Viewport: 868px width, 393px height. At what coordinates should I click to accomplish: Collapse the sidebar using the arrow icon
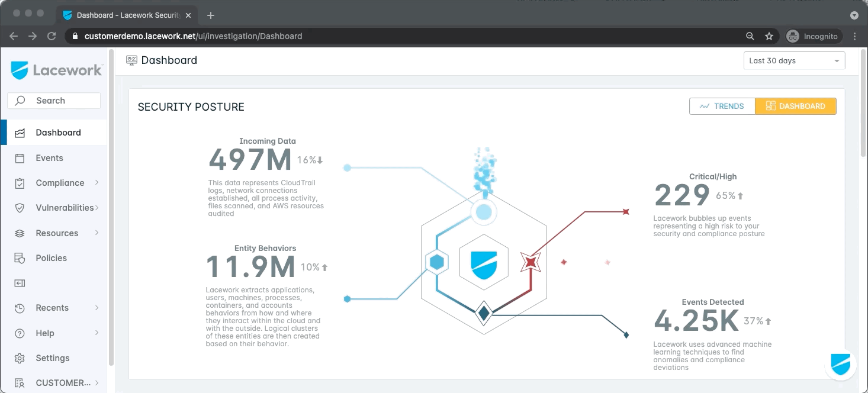(20, 284)
